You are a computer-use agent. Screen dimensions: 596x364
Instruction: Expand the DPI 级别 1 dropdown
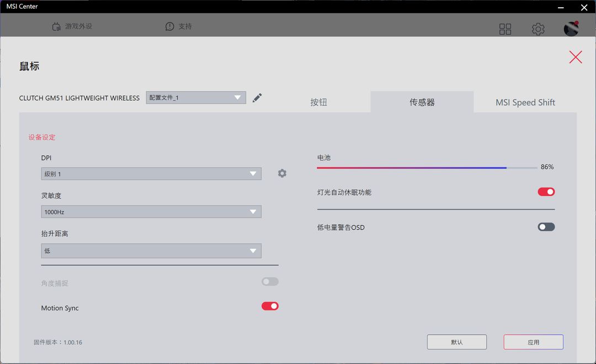151,174
